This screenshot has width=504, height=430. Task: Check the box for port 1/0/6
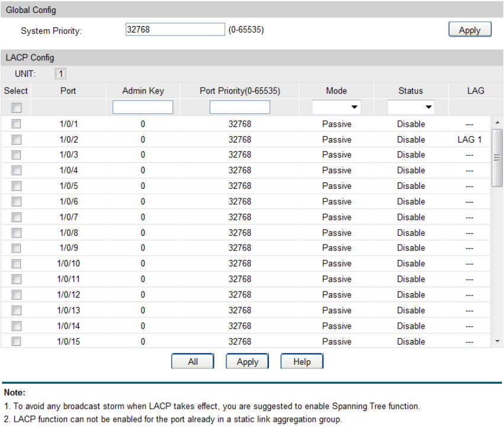click(17, 201)
